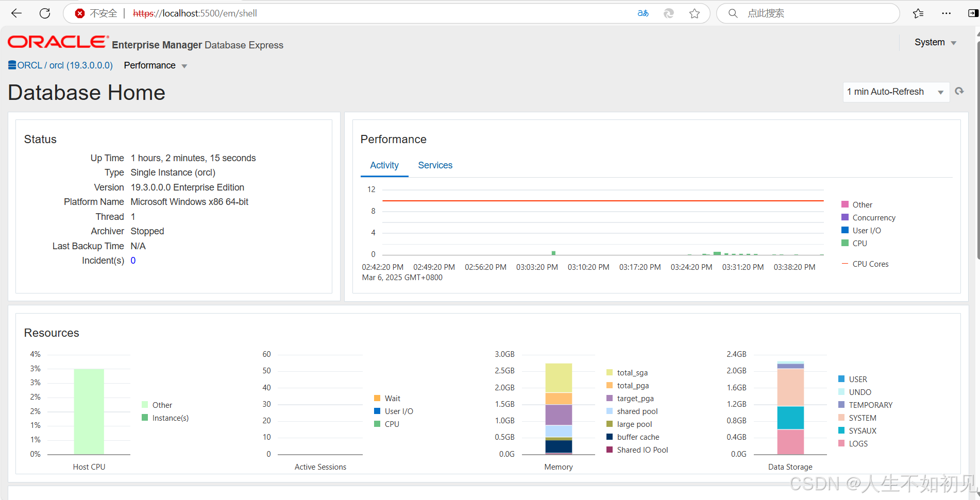The width and height of the screenshot is (980, 500).
Task: Click the Host CPU bar
Action: click(x=89, y=411)
